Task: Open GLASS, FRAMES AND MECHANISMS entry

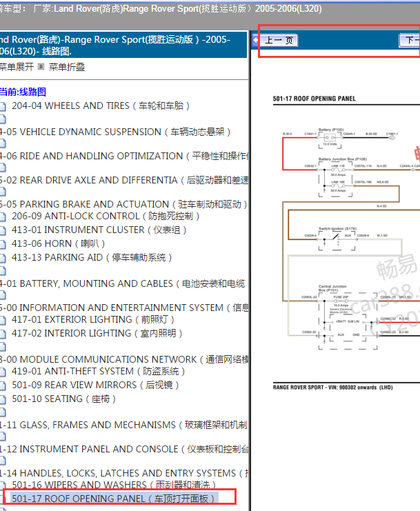Action: pos(124,425)
